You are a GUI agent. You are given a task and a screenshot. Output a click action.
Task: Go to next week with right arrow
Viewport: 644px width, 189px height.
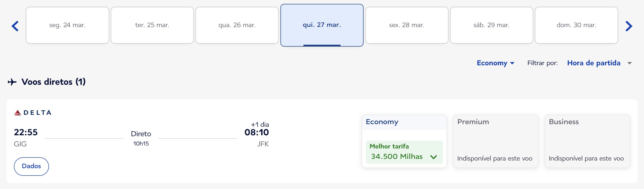click(x=629, y=26)
